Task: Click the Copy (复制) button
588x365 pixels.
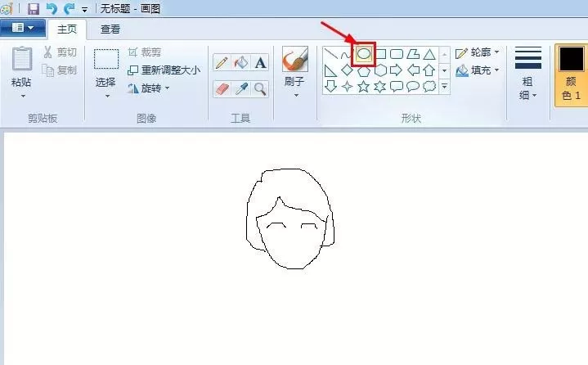Action: coord(60,70)
